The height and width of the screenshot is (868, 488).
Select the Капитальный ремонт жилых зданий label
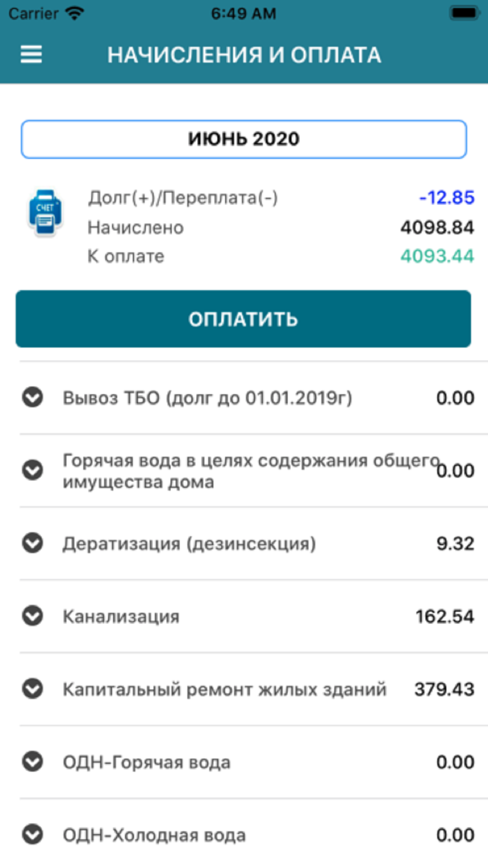224,689
